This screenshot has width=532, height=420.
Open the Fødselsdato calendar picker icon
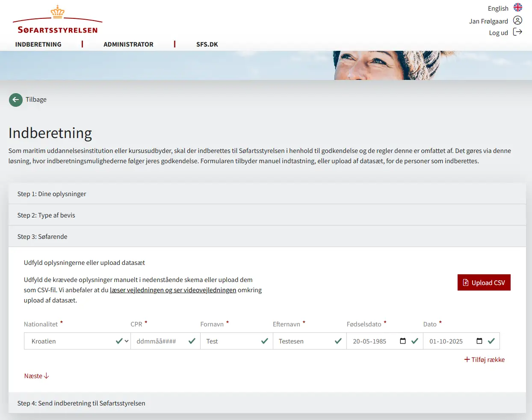tap(402, 341)
